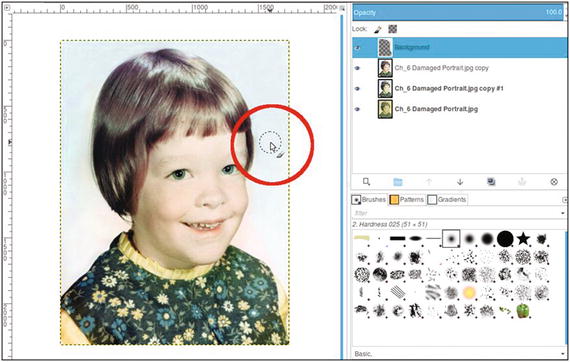Select the Hardness 075 round brush
Screen dimensions: 570x362
coord(487,239)
